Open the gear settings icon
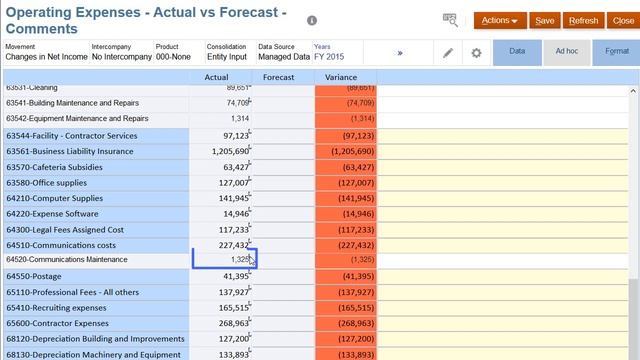The width and height of the screenshot is (640, 360). tap(476, 53)
